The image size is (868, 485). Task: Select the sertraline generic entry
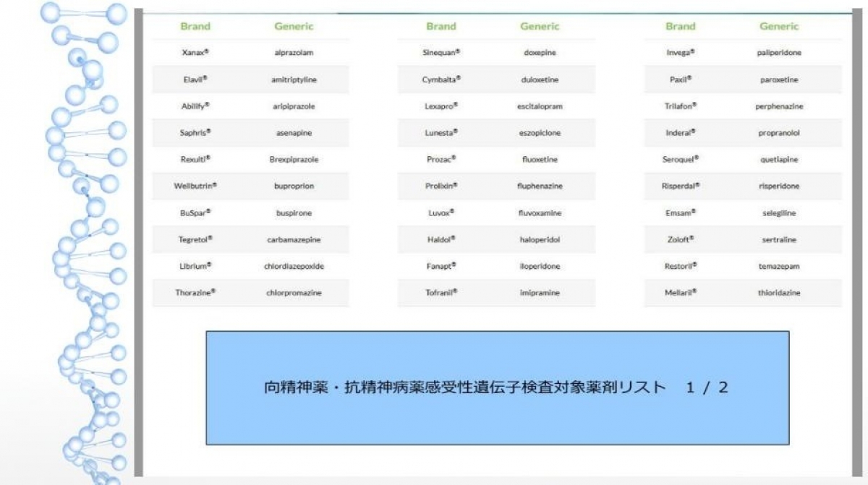pyautogui.click(x=779, y=239)
